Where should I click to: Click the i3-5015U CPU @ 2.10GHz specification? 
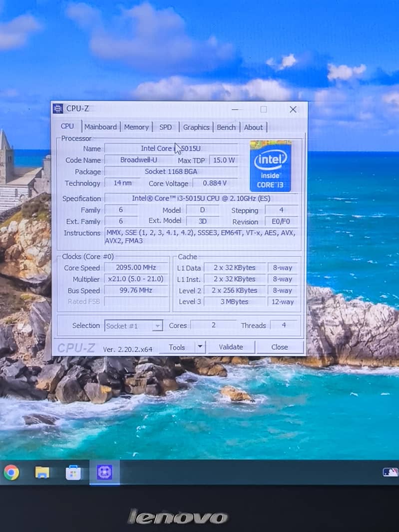pyautogui.click(x=201, y=198)
